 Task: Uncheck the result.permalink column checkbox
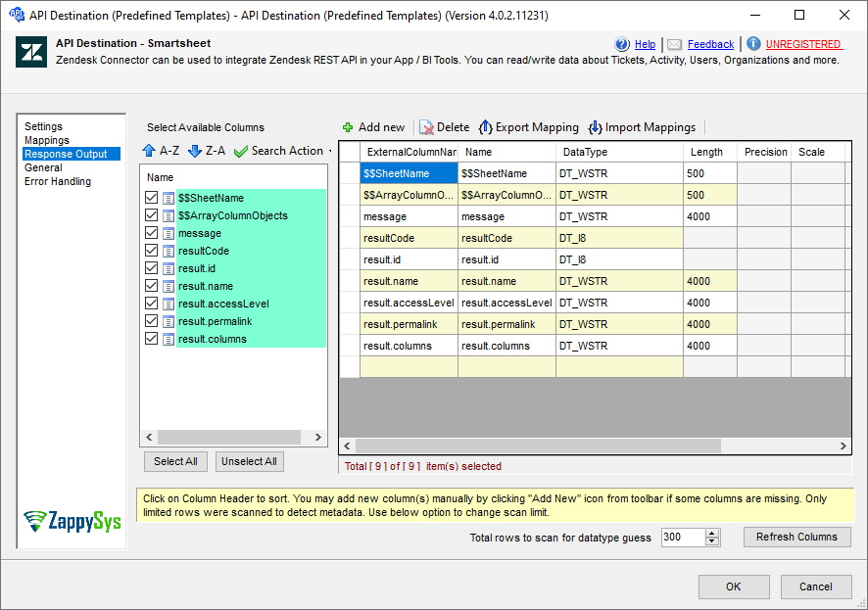pyautogui.click(x=151, y=321)
